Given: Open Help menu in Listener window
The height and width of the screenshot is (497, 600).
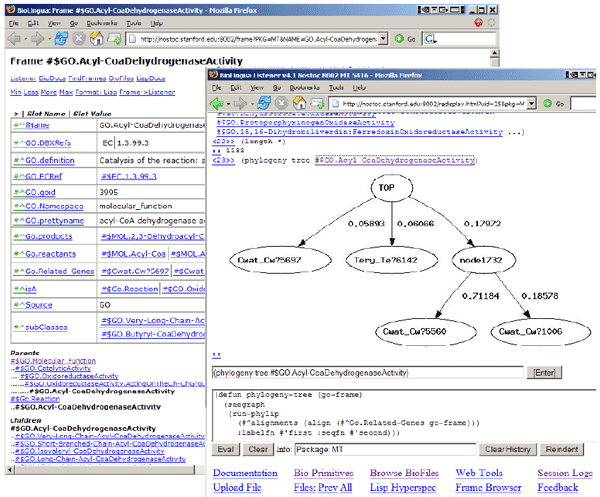Looking at the screenshot, I should click(359, 88).
